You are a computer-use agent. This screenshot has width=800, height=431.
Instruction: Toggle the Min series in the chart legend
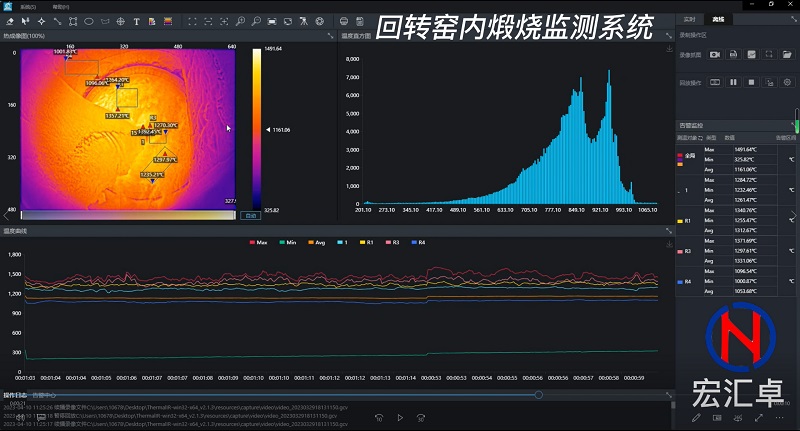point(288,243)
